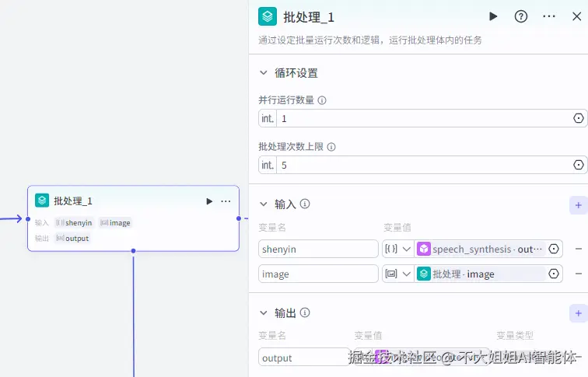Show info for 并行运行数量
The width and height of the screenshot is (588, 377).
point(322,100)
